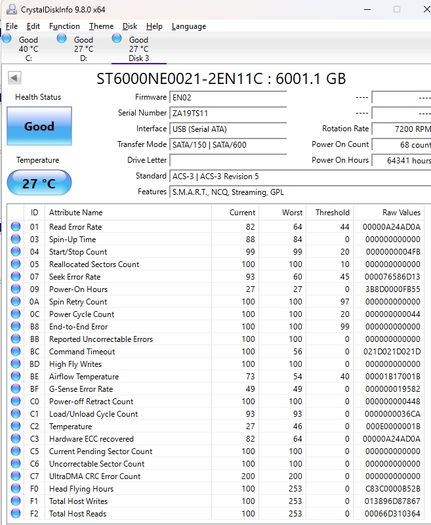The width and height of the screenshot is (431, 525).
Task: Click the C2 Temperature row status icon
Action: tap(15, 426)
